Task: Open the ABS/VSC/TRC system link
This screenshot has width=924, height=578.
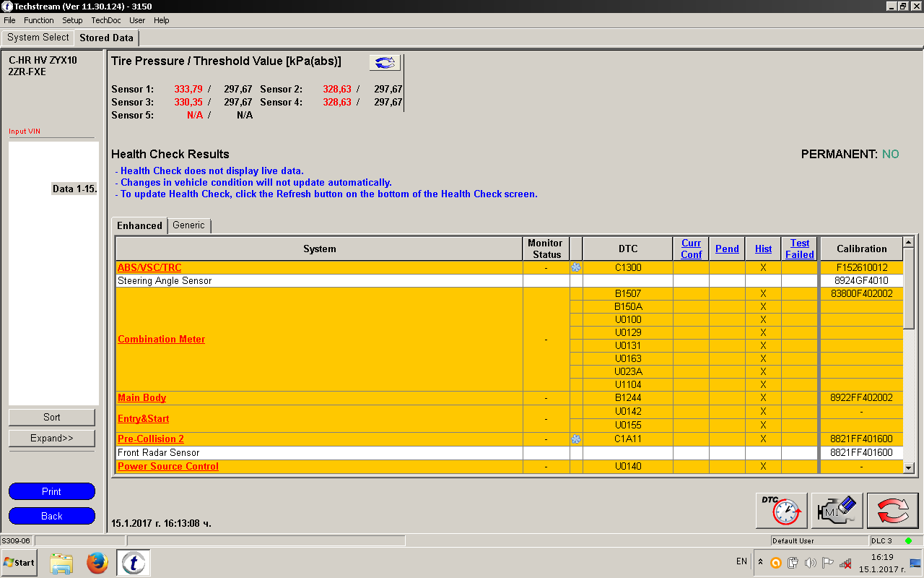Action: pos(149,267)
